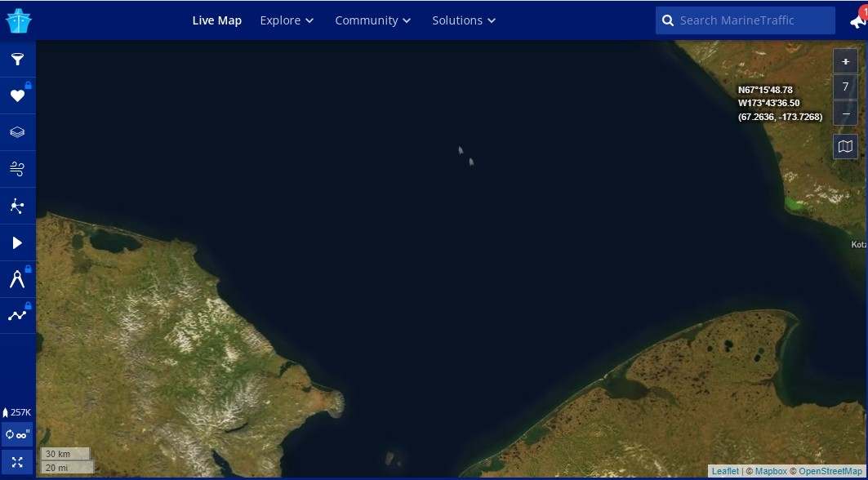The height and width of the screenshot is (480, 868).
Task: Open notifications megaphone icon
Action: click(857, 21)
